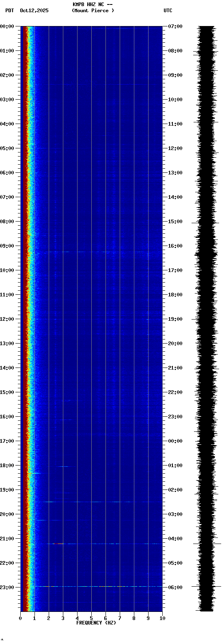Click the Oct12,2025 date label
This screenshot has height=644, width=224.
[x=34, y=11]
